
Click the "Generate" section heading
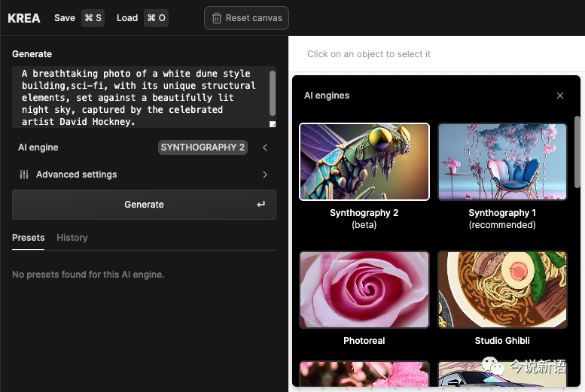(x=32, y=54)
